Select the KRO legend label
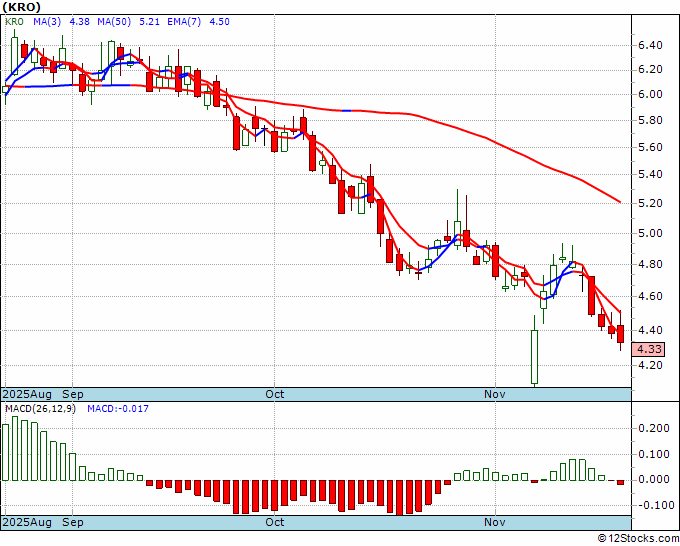The height and width of the screenshot is (546, 680). pyautogui.click(x=14, y=22)
